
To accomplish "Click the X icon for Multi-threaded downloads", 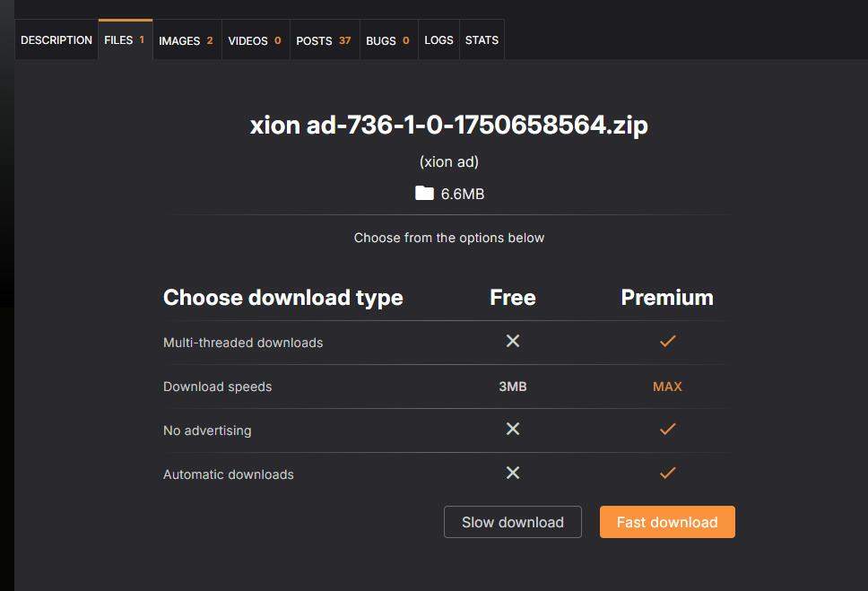I will [513, 341].
